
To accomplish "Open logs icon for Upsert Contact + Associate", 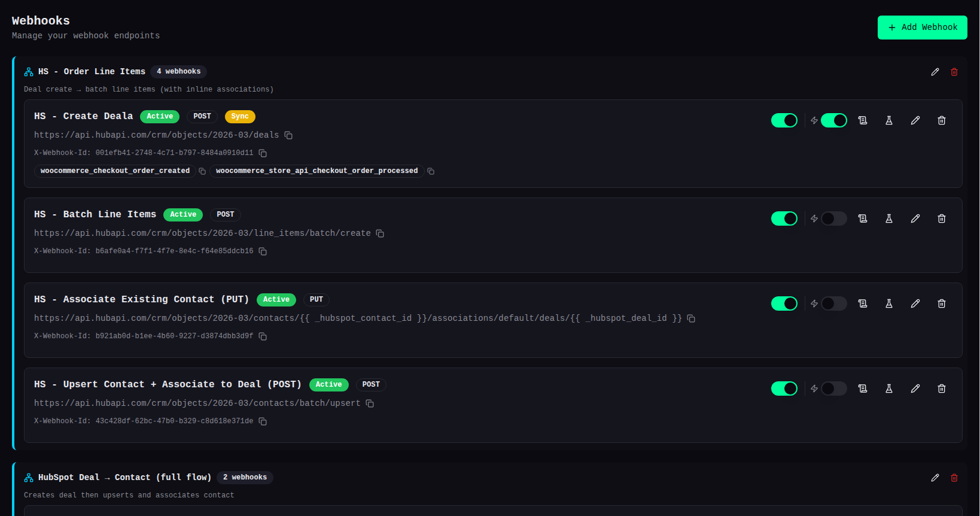I will 863,388.
